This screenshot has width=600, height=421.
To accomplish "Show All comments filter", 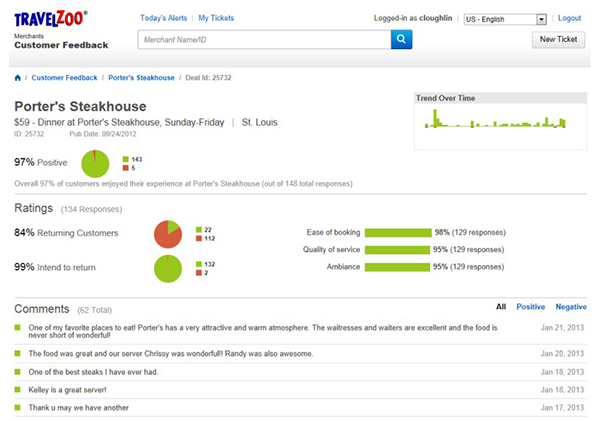I will coord(501,307).
